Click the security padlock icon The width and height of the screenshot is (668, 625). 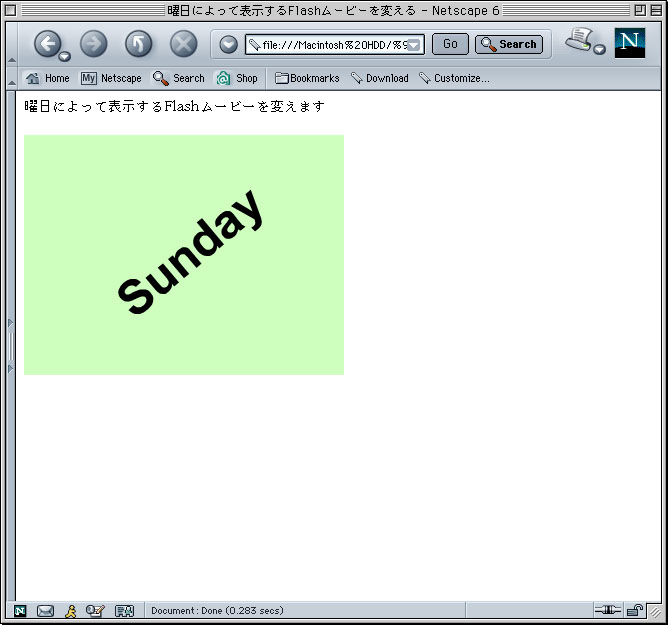tap(634, 611)
